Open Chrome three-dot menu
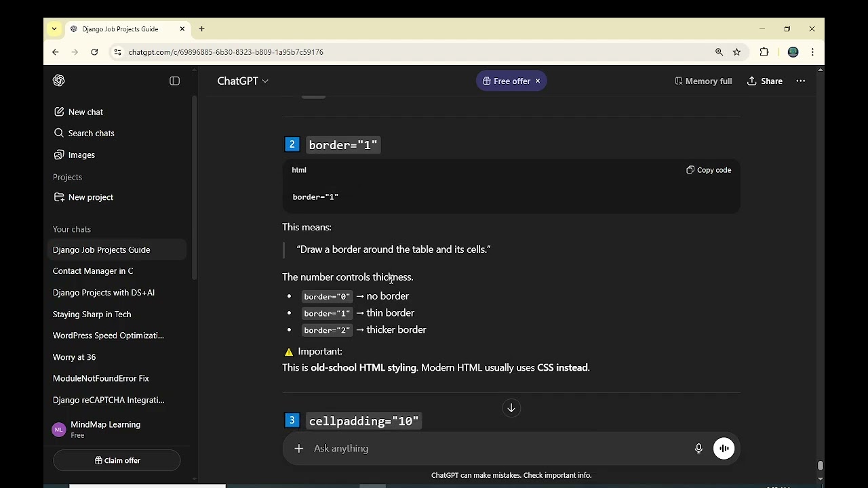The width and height of the screenshot is (868, 488). point(812,52)
